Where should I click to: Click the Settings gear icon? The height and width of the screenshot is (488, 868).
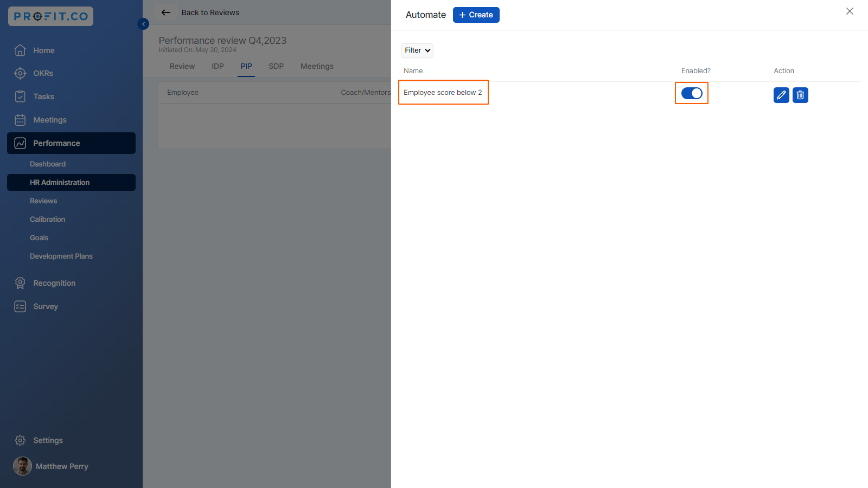[x=20, y=440]
